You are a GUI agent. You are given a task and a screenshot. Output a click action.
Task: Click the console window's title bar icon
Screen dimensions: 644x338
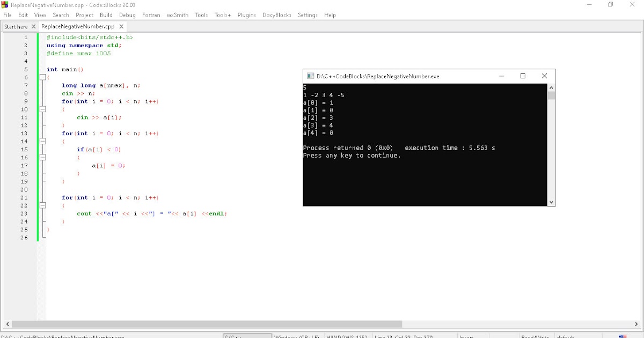310,76
